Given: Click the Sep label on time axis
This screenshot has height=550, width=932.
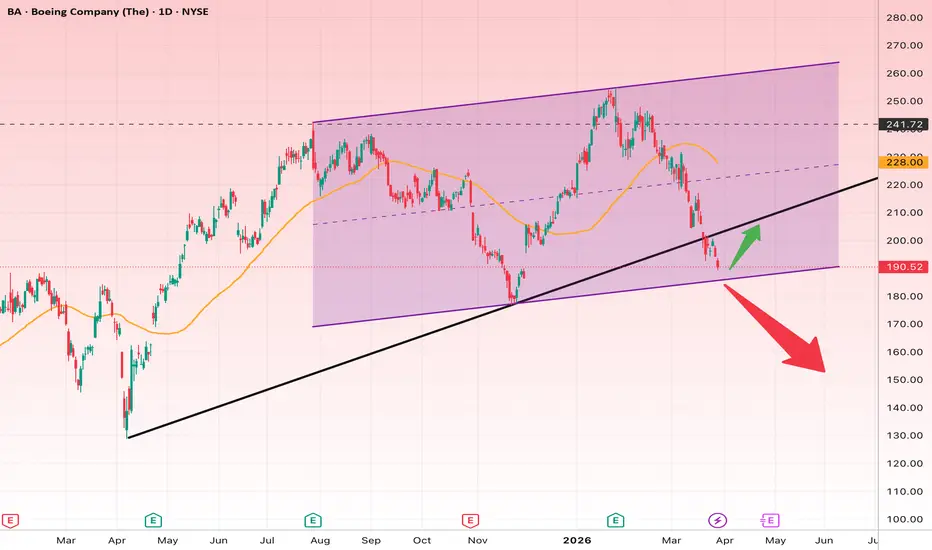Looking at the screenshot, I should tap(371, 540).
